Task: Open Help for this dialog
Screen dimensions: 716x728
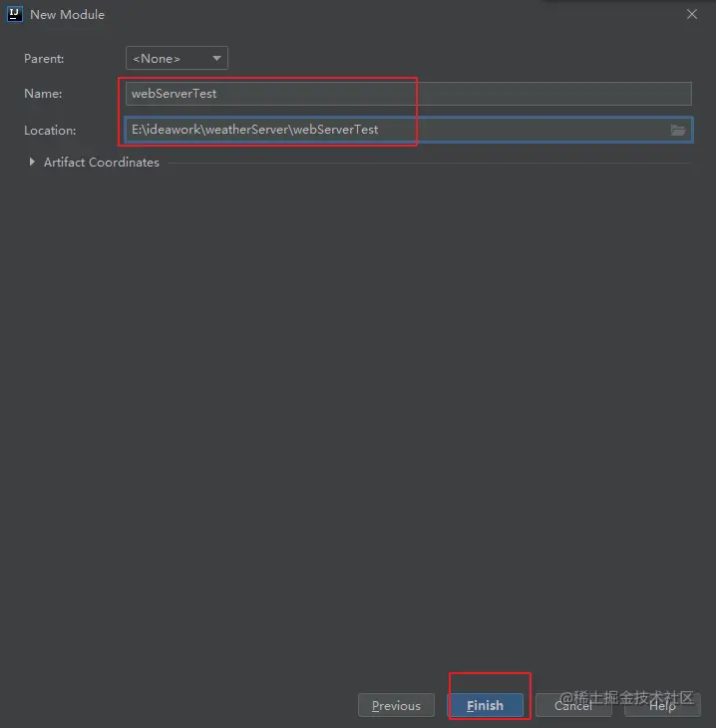Action: point(662,705)
